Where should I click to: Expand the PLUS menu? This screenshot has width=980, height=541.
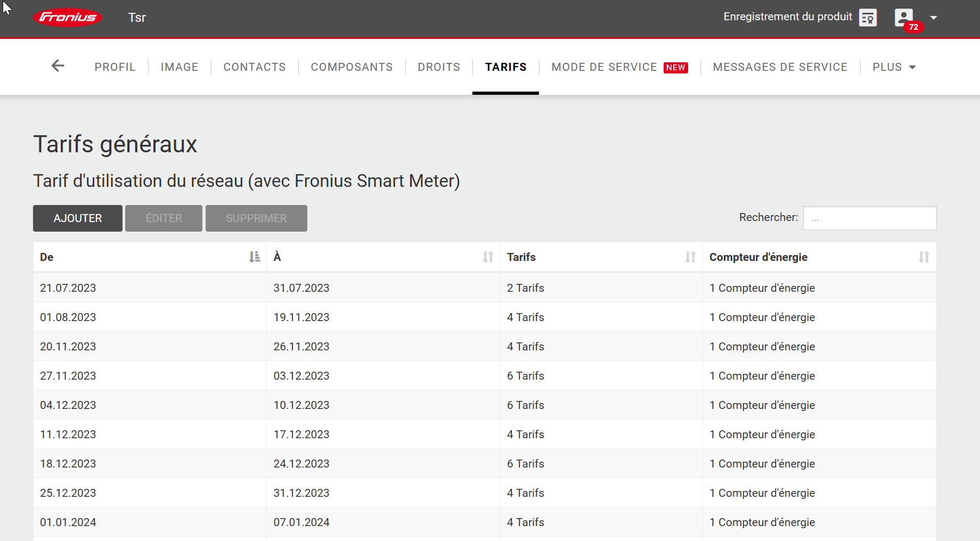[894, 67]
